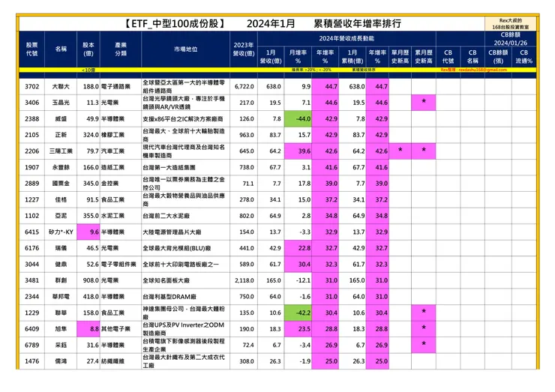Image resolution: width=555 pixels, height=392 pixels.
Task: Select the 全球知名面板大廠 cell
Action: pyautogui.click(x=185, y=280)
